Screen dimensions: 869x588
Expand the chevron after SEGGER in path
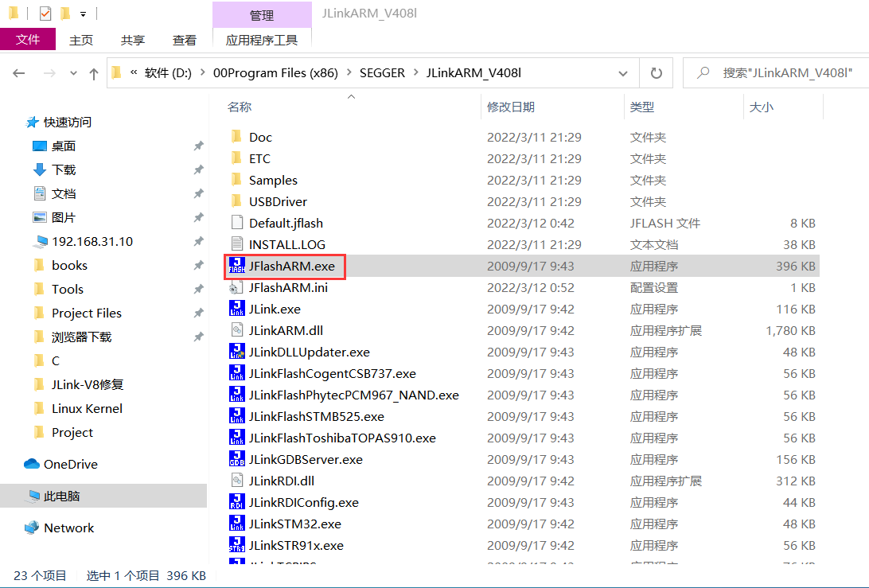415,72
